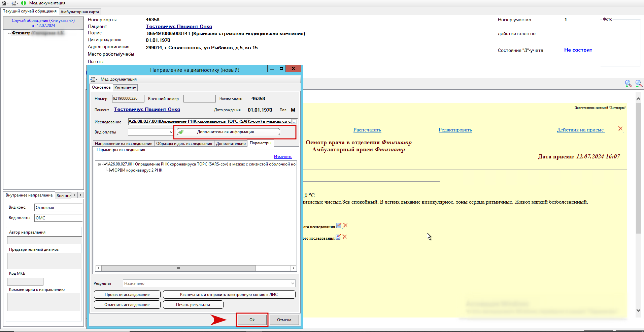Click the Вид конс. field showing Основная
Image resolution: width=644 pixels, height=332 pixels.
tap(59, 208)
